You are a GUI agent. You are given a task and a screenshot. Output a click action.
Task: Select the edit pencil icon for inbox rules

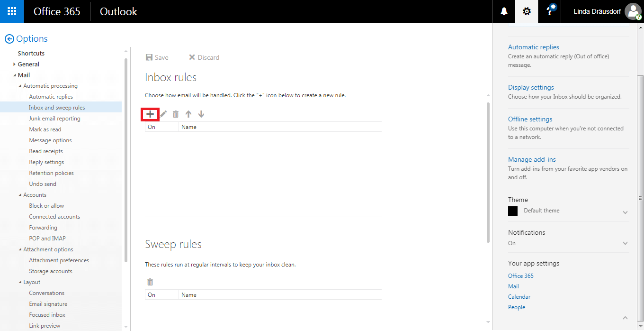tap(163, 114)
